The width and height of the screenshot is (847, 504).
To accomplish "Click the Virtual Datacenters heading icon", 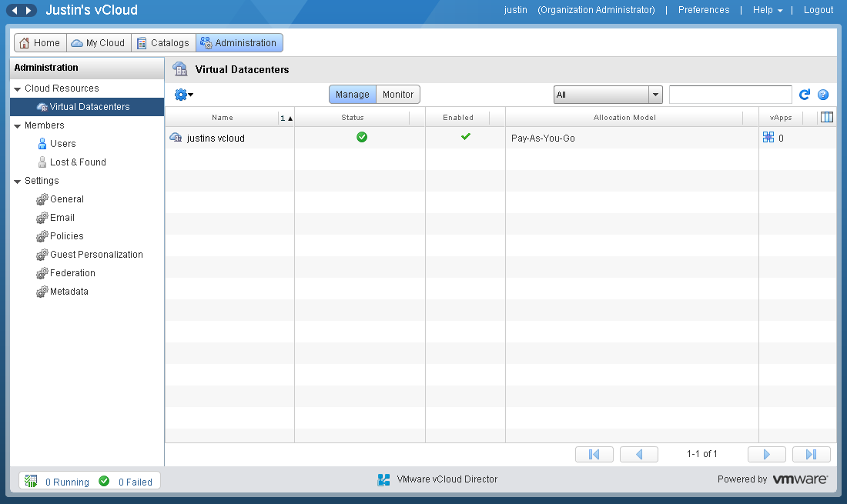I will point(180,69).
